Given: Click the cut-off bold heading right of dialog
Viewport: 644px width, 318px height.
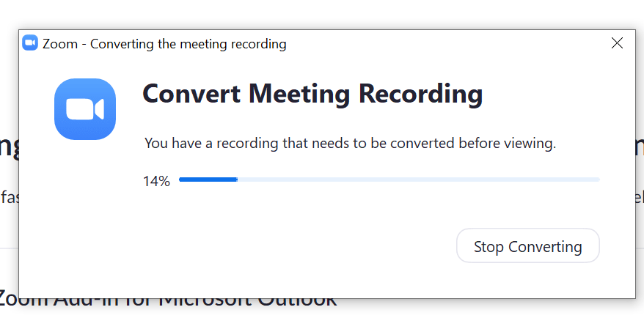Looking at the screenshot, I should (639, 146).
